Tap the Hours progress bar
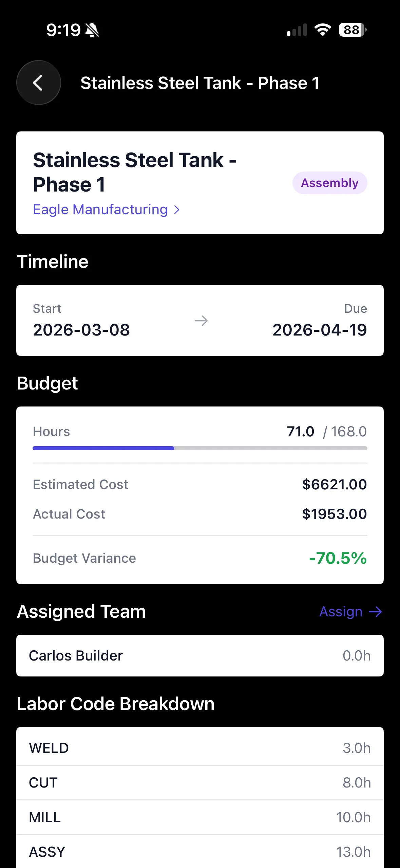Image resolution: width=400 pixels, height=868 pixels. 200,448
